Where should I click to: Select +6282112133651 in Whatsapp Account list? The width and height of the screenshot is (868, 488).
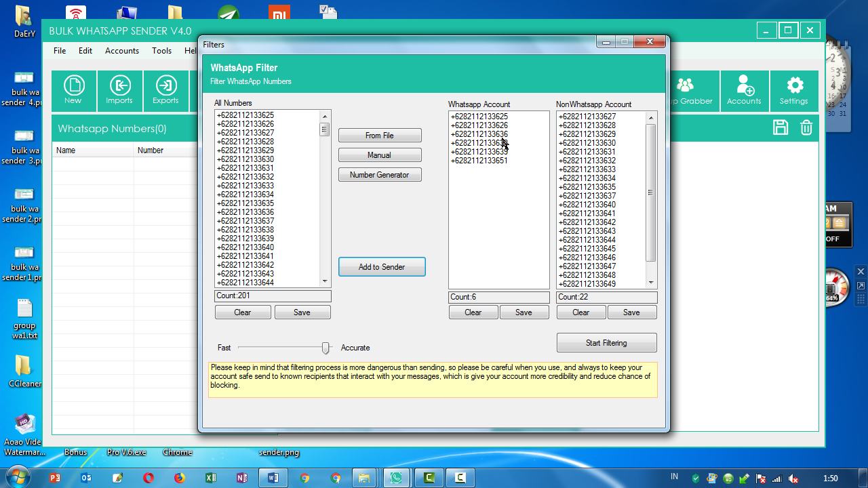point(479,161)
